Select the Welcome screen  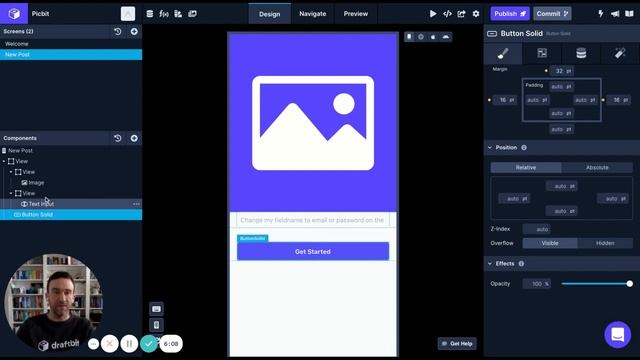(x=71, y=44)
